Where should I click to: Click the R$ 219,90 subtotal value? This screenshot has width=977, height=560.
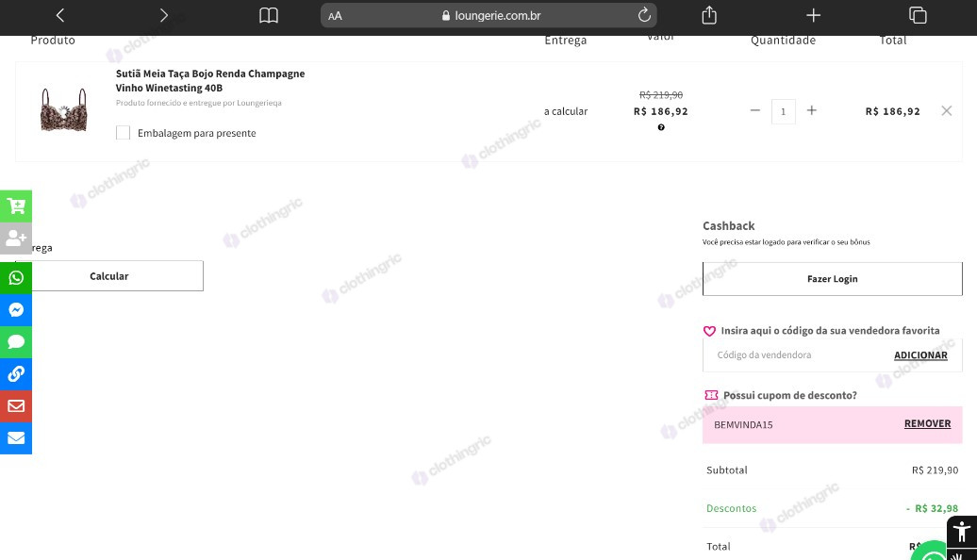pyautogui.click(x=935, y=470)
